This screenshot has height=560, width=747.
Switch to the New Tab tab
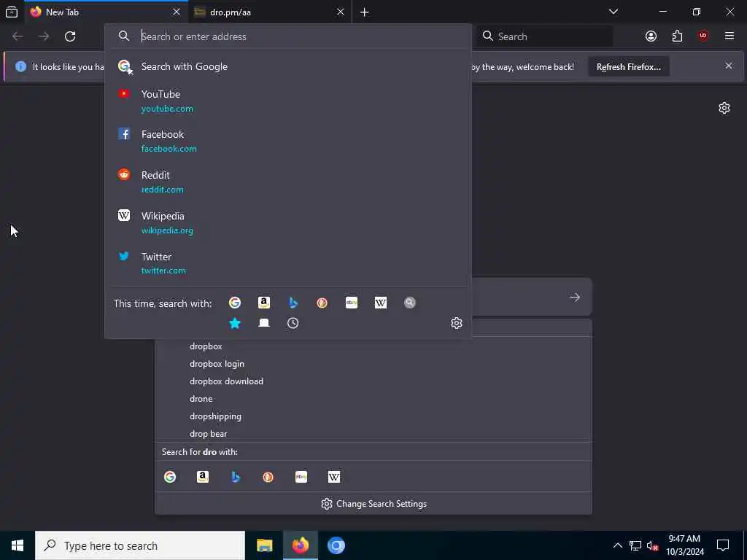[106, 12]
